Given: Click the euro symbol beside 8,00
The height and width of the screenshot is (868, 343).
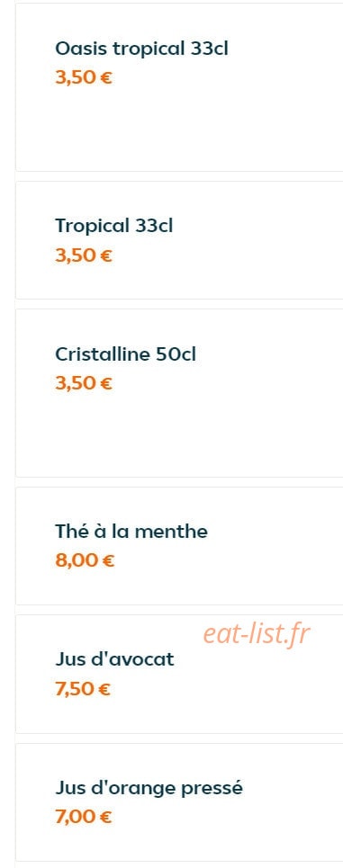Looking at the screenshot, I should (x=109, y=561).
